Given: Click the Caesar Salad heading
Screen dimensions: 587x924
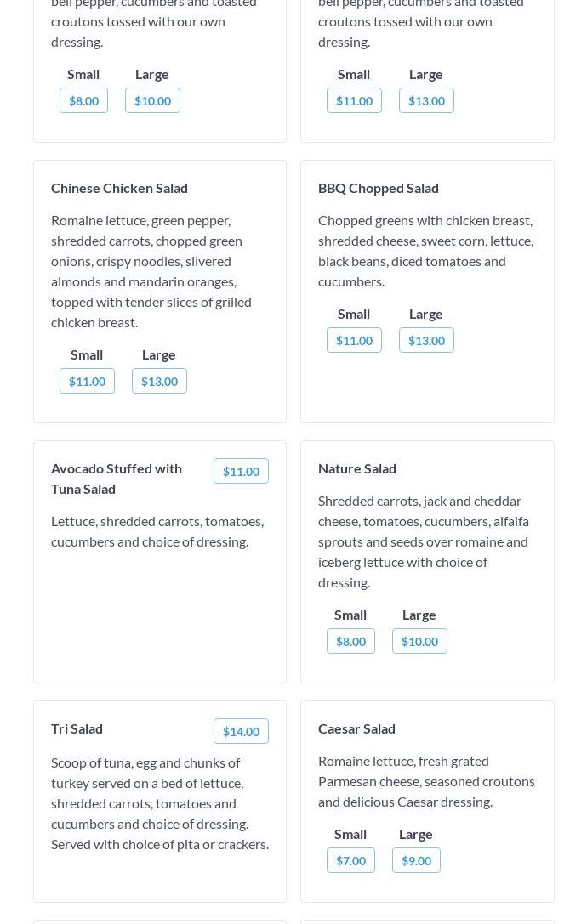Looking at the screenshot, I should coord(356,728).
